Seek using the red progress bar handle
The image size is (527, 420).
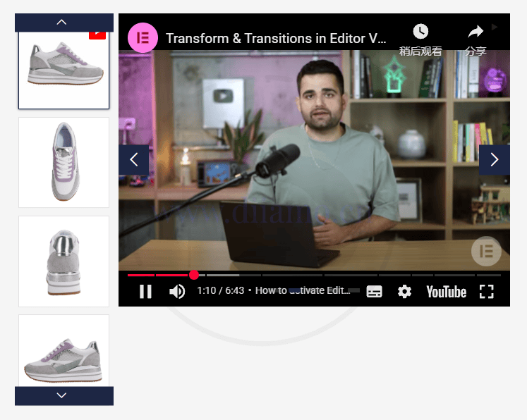[x=194, y=275]
